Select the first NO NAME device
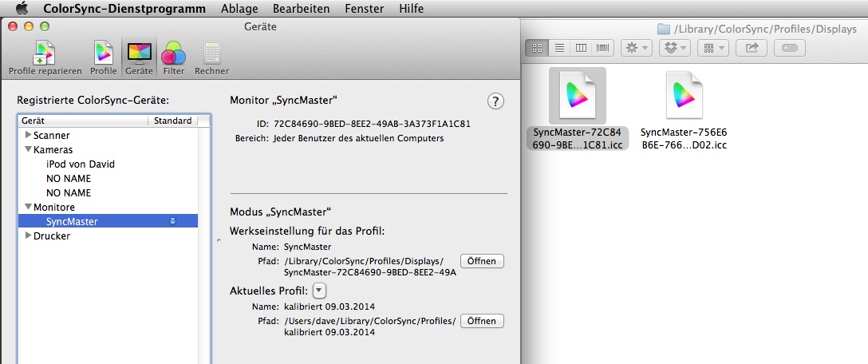 69,179
